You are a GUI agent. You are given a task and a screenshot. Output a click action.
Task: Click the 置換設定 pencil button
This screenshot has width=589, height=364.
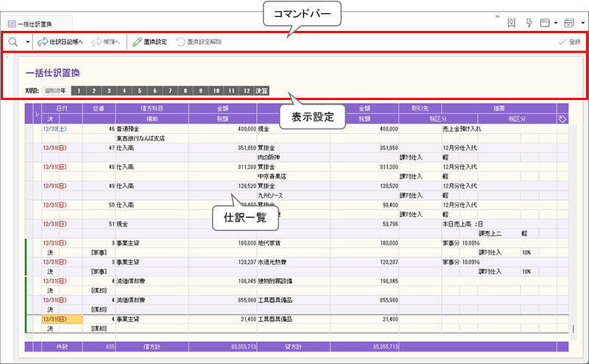pyautogui.click(x=150, y=42)
